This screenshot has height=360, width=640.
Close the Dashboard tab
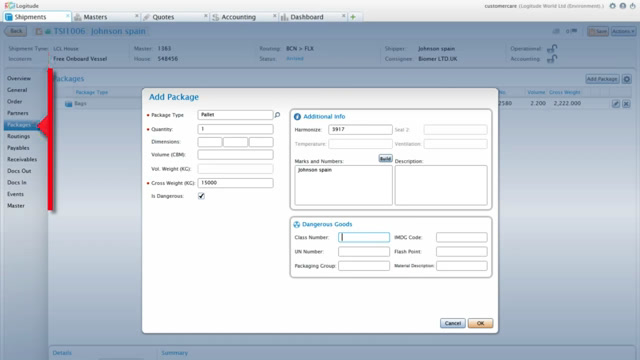344,16
